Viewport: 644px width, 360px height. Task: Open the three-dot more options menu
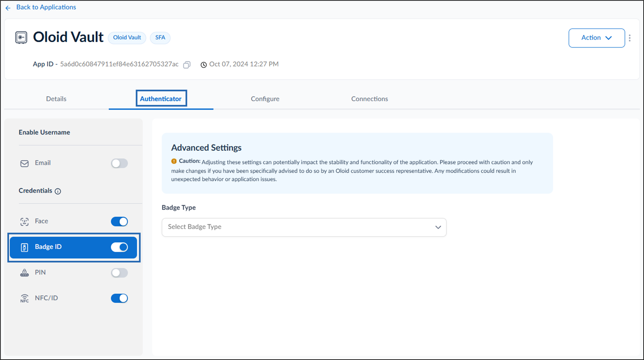630,38
